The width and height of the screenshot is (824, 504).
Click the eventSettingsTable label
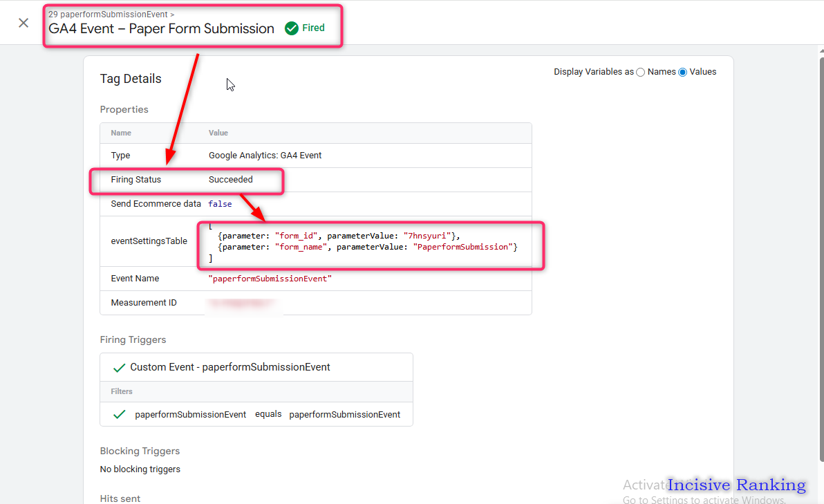(x=149, y=241)
